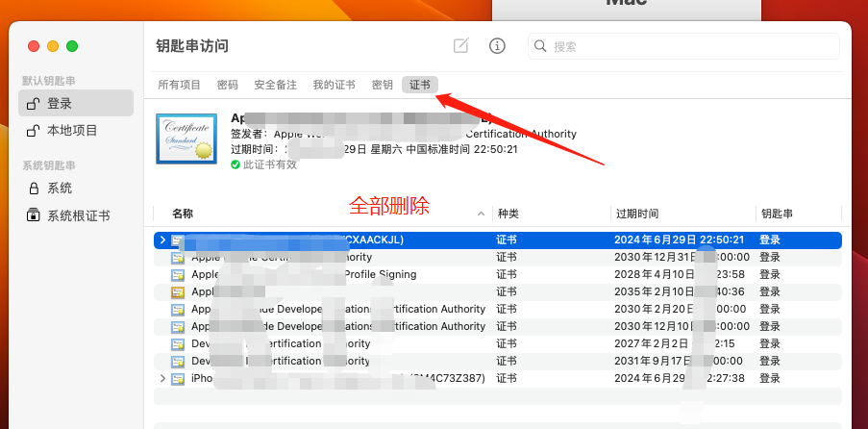Click 2030年12月31日 expiry date cell
Screen dimensions: 868x429
[682, 257]
